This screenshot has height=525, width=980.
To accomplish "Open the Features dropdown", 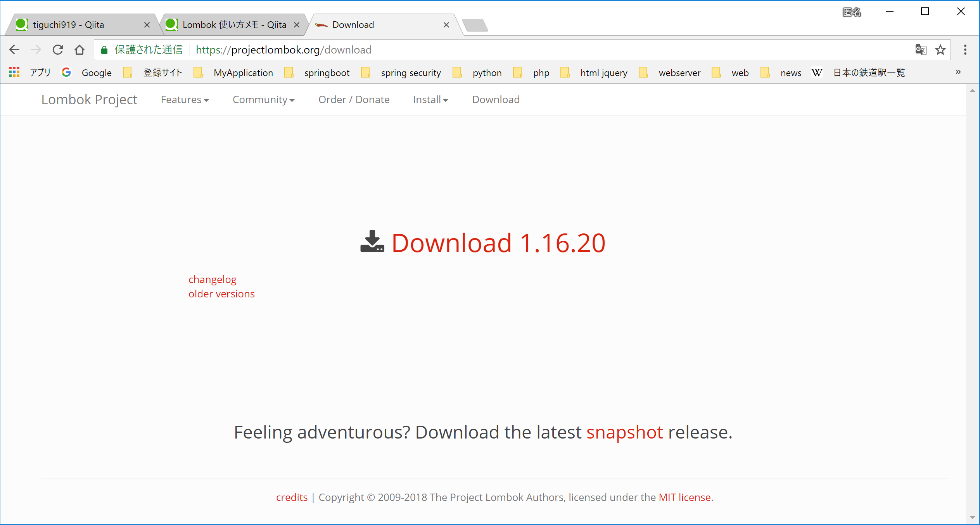I will pos(185,100).
